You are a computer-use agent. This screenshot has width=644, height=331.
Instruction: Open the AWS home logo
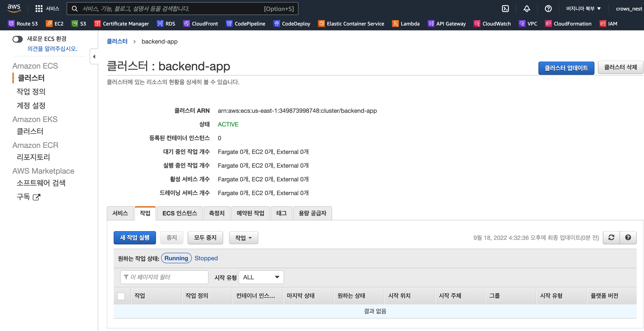click(x=14, y=8)
